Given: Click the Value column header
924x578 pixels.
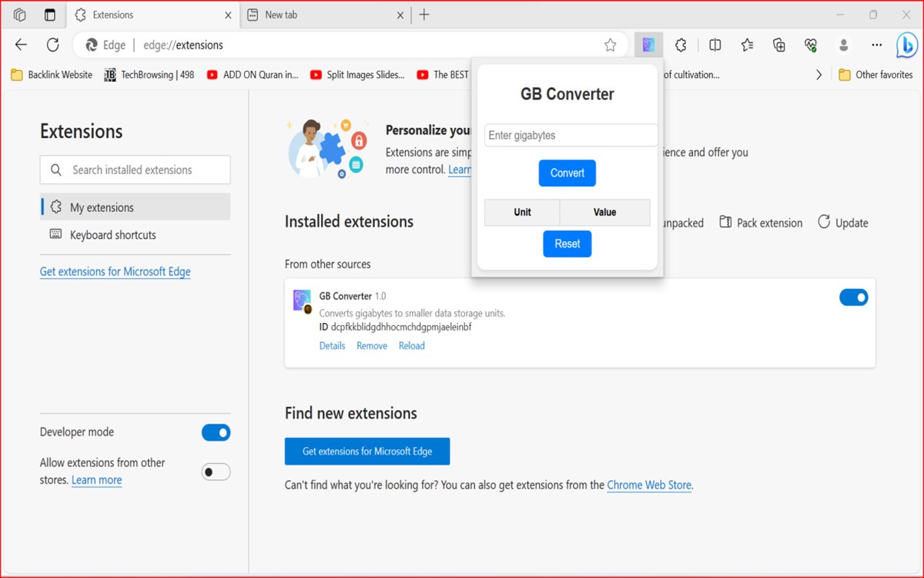Looking at the screenshot, I should pos(605,212).
